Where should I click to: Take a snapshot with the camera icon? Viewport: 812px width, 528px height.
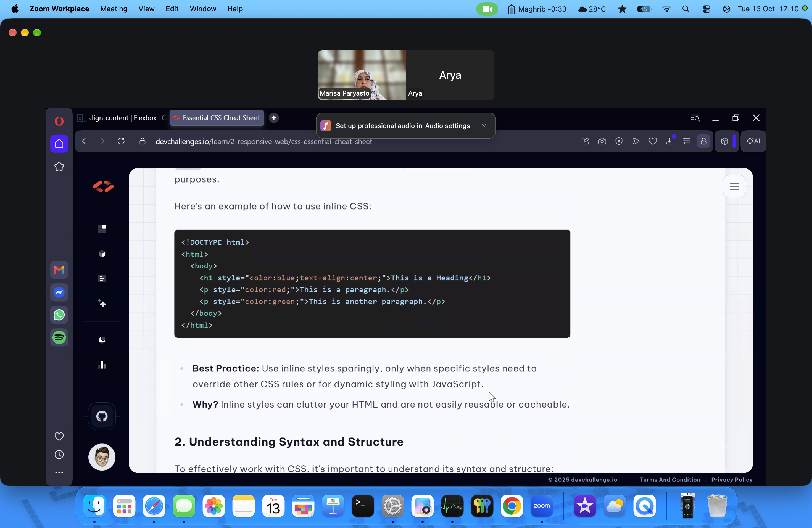[x=602, y=141]
